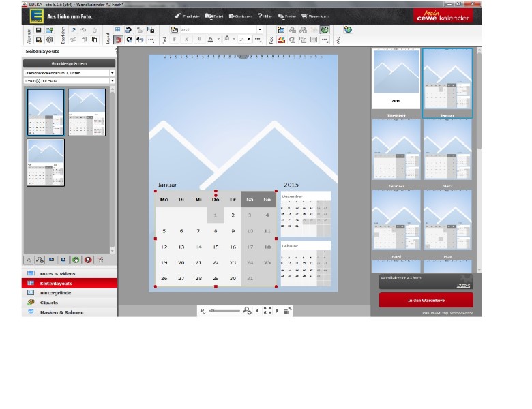Open the Cliparts panel tab
This screenshot has width=532, height=409.
[70, 303]
